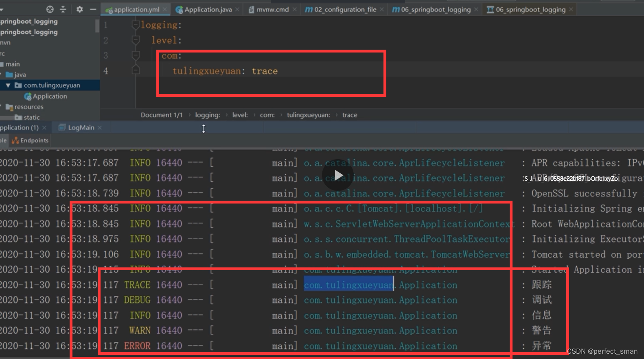The image size is (644, 359).
Task: Click the java source folder icon
Action: [9, 75]
